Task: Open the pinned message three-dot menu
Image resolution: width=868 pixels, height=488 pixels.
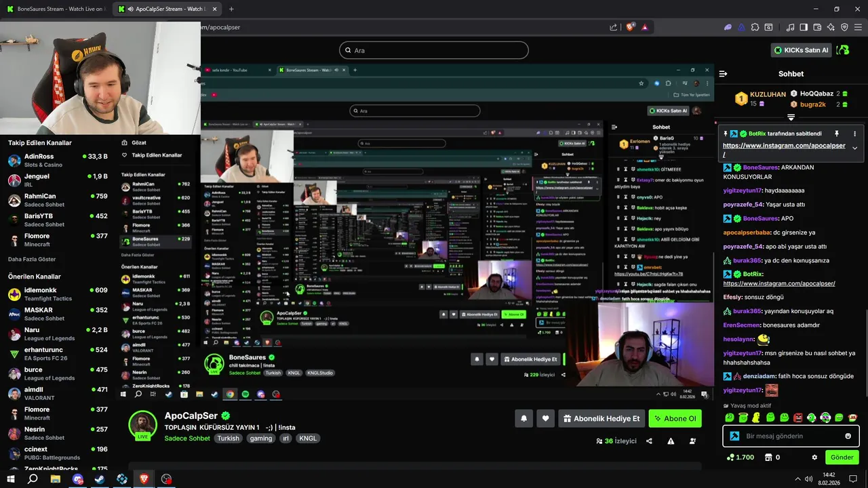Action: (x=854, y=134)
